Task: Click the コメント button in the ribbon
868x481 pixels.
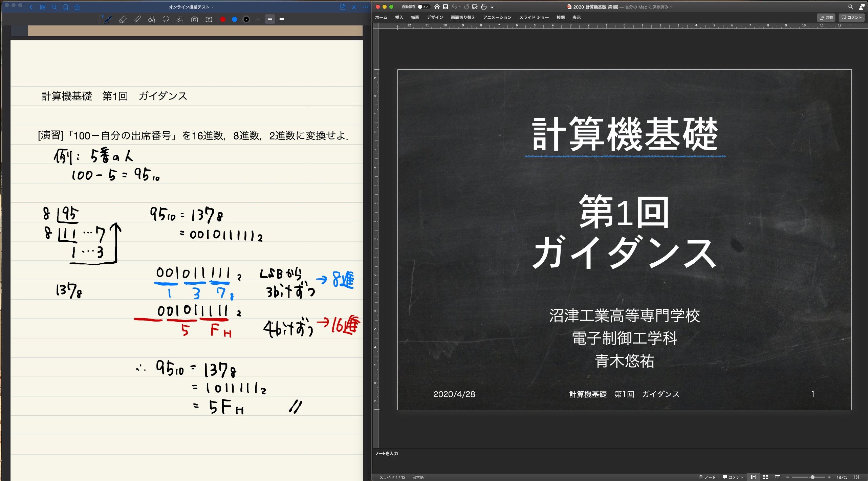Action: 852,18
